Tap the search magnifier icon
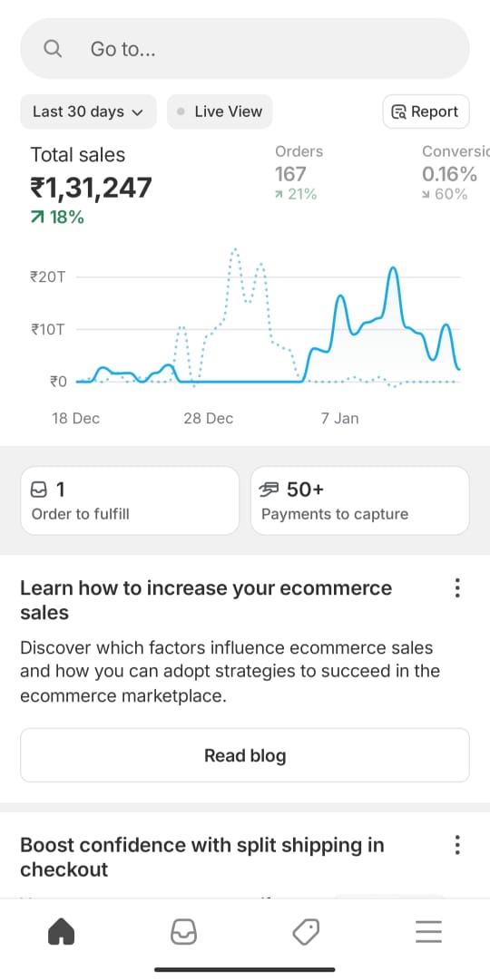The width and height of the screenshot is (490, 980). coord(54,49)
